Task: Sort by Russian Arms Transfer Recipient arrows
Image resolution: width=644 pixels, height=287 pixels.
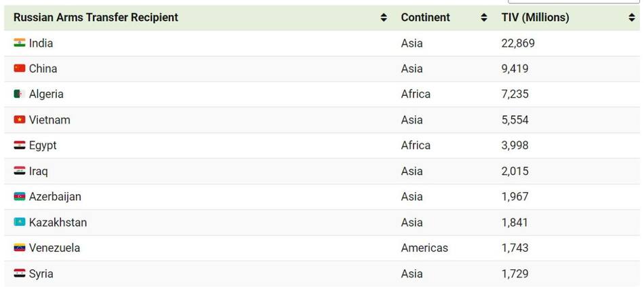Action: [384, 18]
